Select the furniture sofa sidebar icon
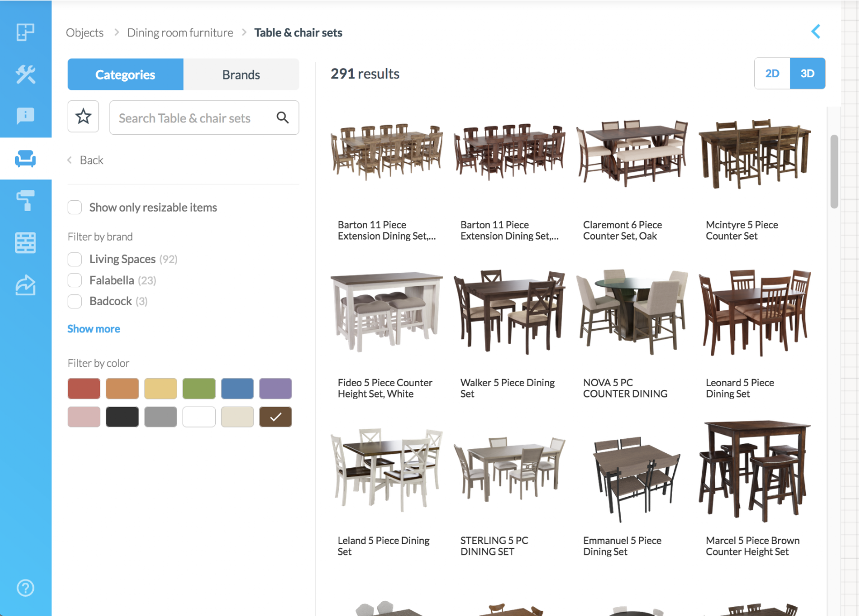Screen dimensions: 859x616 (25, 158)
